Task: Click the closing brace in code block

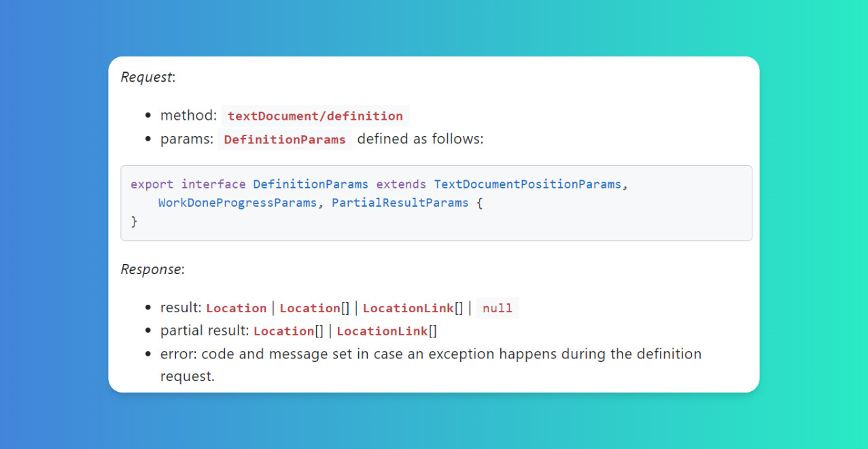Action: click(134, 221)
